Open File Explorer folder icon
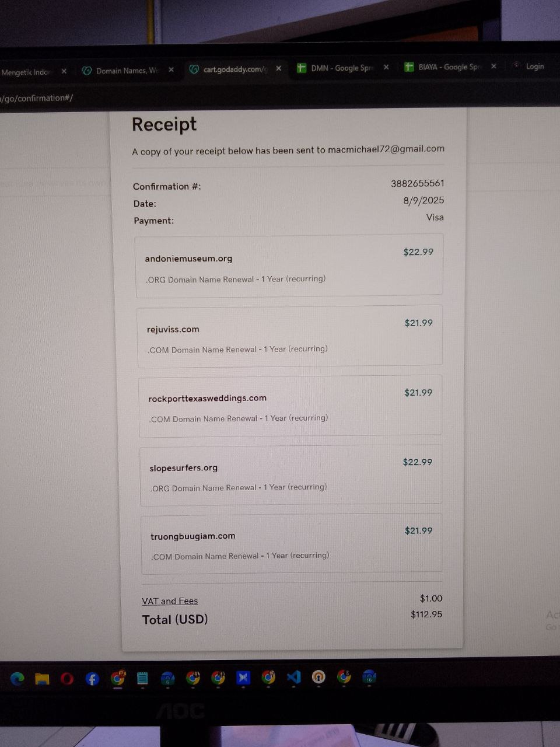The width and height of the screenshot is (560, 747). tap(42, 679)
